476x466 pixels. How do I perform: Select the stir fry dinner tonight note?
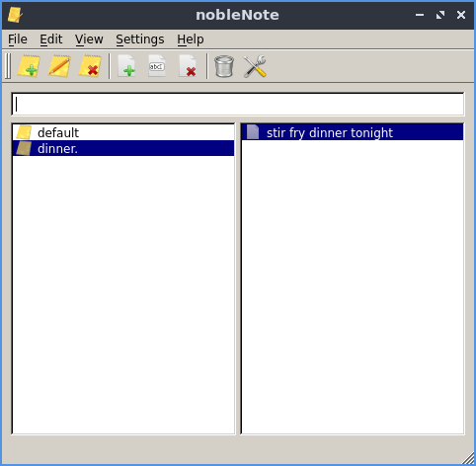(x=353, y=132)
